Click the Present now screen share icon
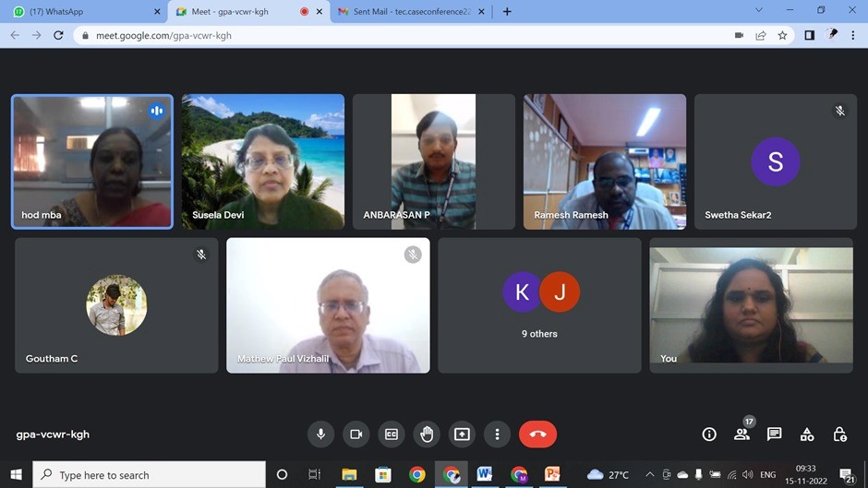Screen dimensions: 868x488 (462, 434)
